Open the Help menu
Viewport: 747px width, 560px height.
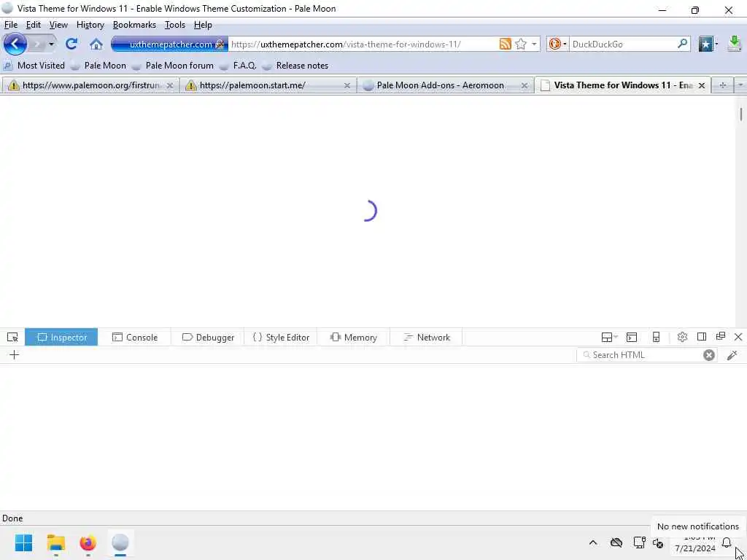tap(203, 25)
